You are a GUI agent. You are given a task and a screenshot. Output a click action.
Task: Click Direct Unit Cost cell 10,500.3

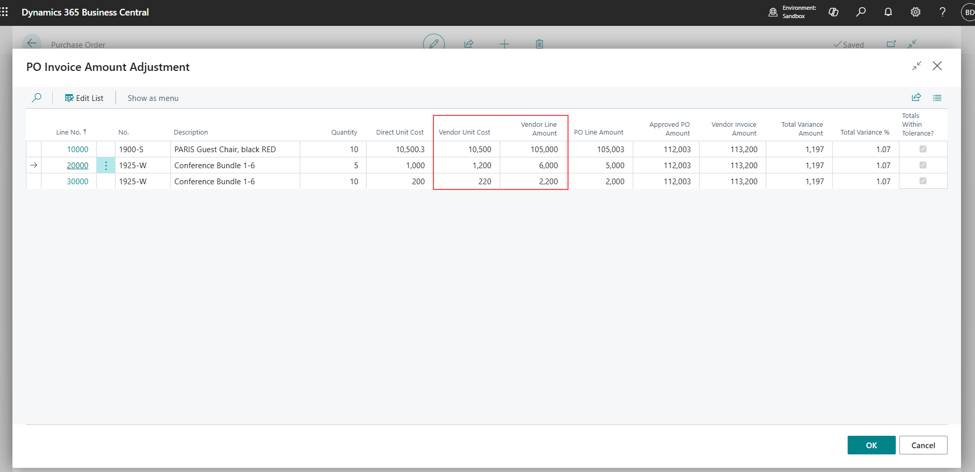pos(399,149)
